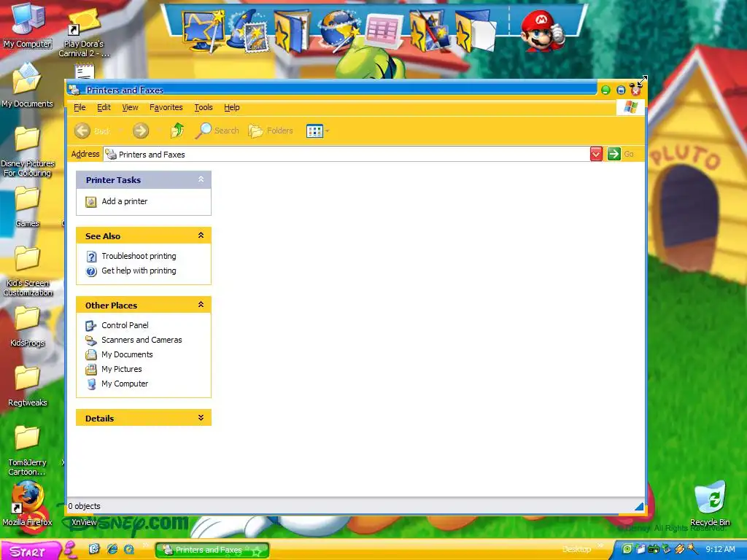747x560 pixels.
Task: Open My Documents desktop folder
Action: [x=27, y=86]
